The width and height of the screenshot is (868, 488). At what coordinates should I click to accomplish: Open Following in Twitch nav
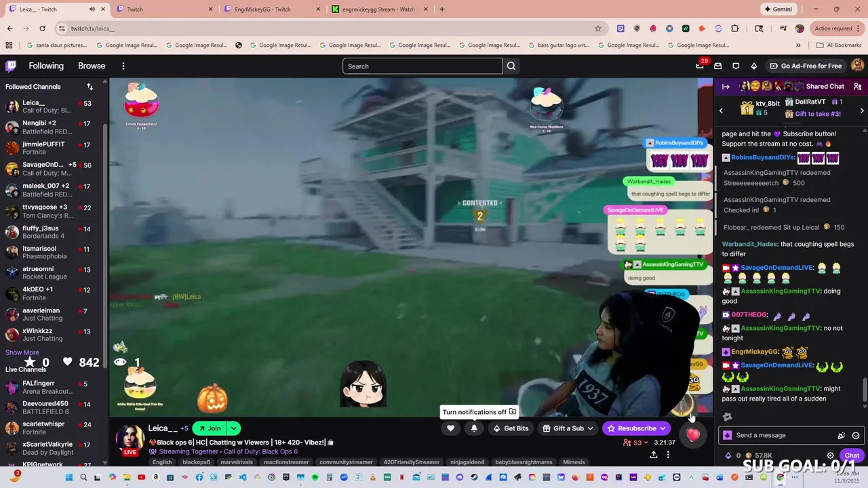coord(46,66)
